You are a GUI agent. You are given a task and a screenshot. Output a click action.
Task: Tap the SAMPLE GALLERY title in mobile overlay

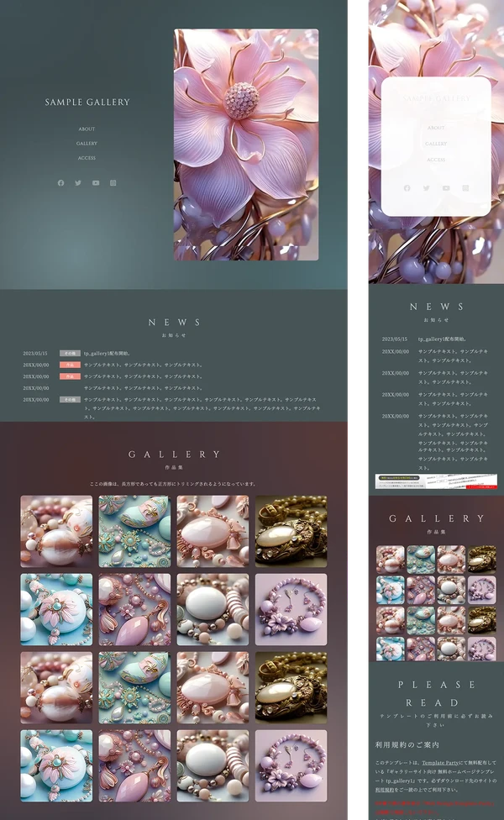pos(436,97)
